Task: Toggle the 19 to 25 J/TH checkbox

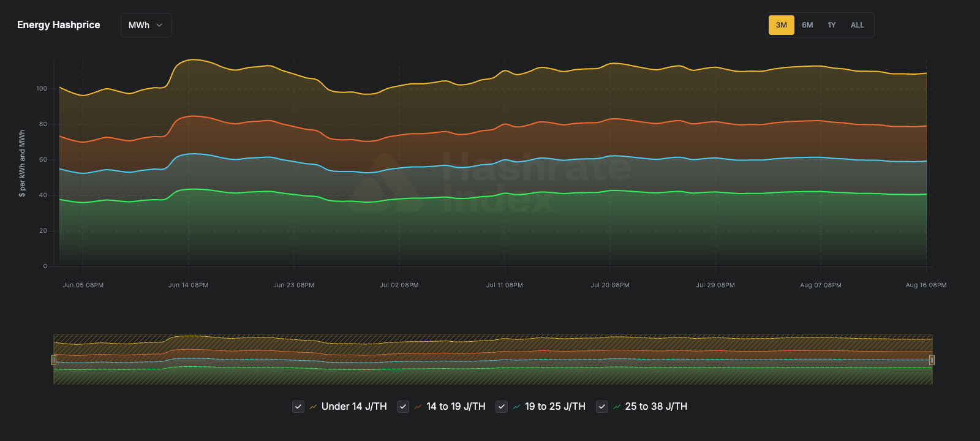Action: coord(502,407)
